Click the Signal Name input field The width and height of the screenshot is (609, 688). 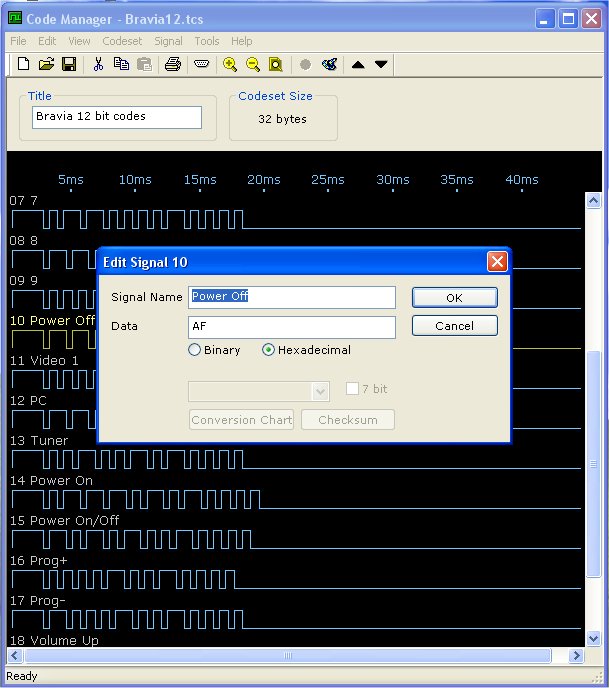(292, 297)
